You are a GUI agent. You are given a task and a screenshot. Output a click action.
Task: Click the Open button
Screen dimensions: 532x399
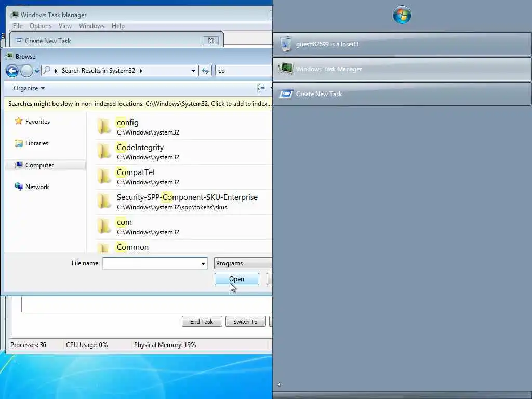click(237, 279)
